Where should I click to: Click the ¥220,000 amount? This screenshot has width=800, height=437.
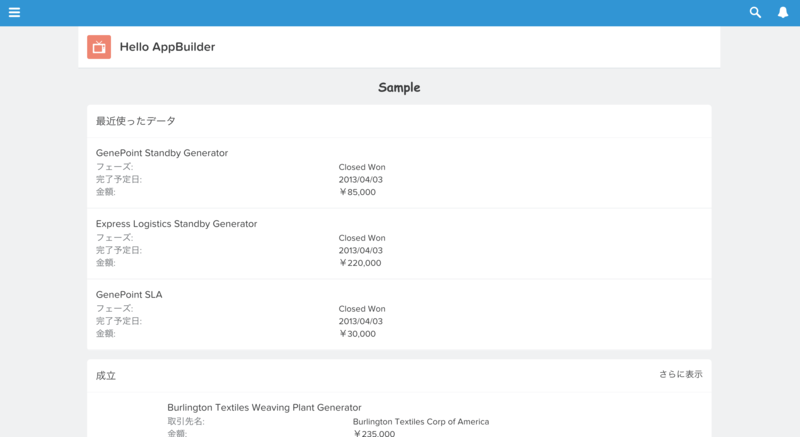click(360, 263)
